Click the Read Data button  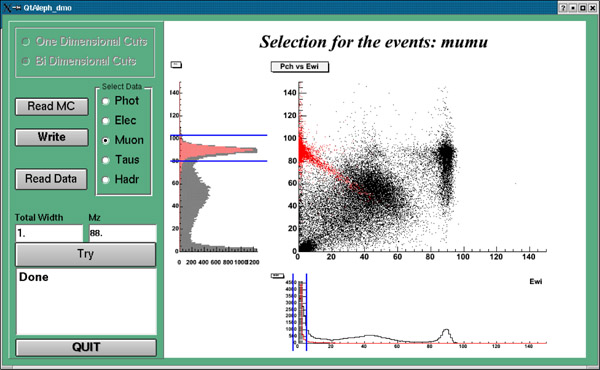pyautogui.click(x=51, y=179)
